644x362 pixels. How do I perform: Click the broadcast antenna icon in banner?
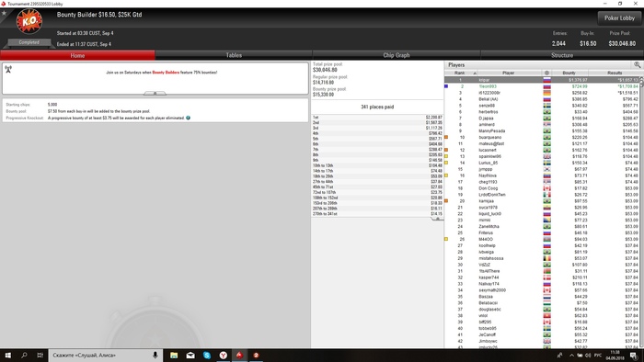coord(8,69)
